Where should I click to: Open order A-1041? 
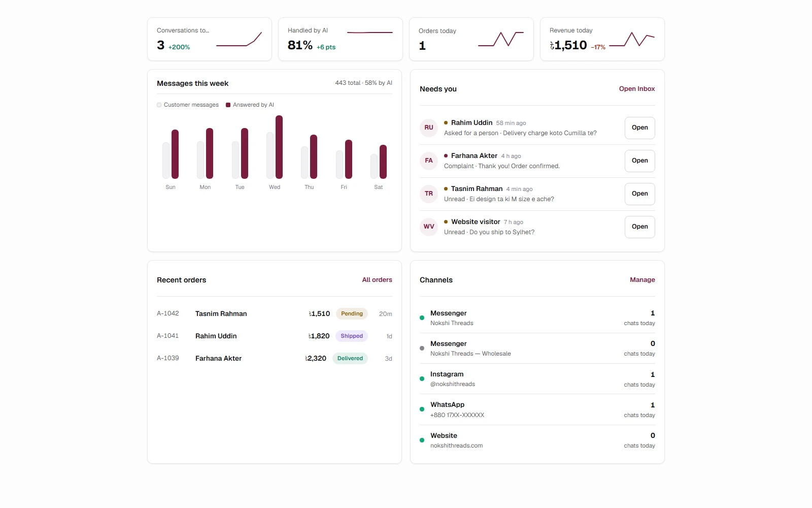(x=275, y=336)
